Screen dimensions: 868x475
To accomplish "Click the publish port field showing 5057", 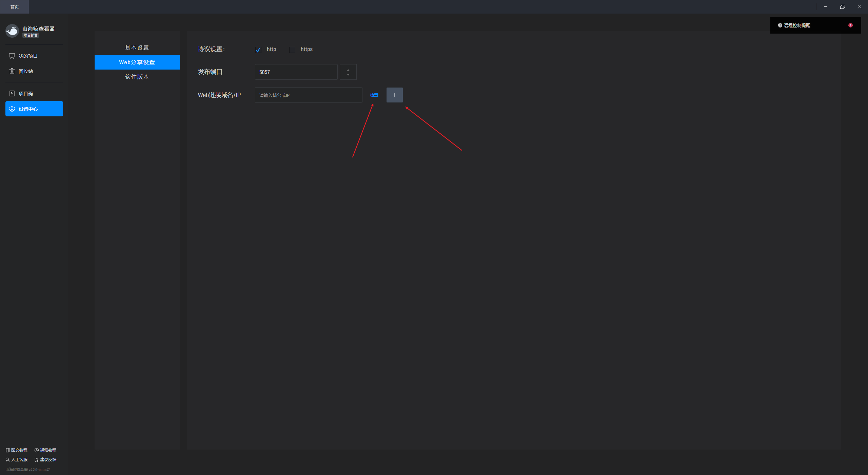I will [x=296, y=72].
